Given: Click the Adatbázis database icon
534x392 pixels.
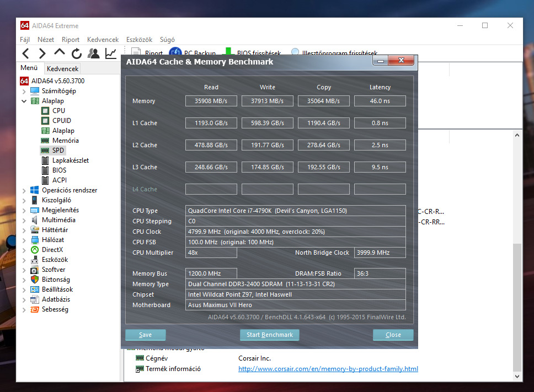Looking at the screenshot, I should click(x=34, y=299).
